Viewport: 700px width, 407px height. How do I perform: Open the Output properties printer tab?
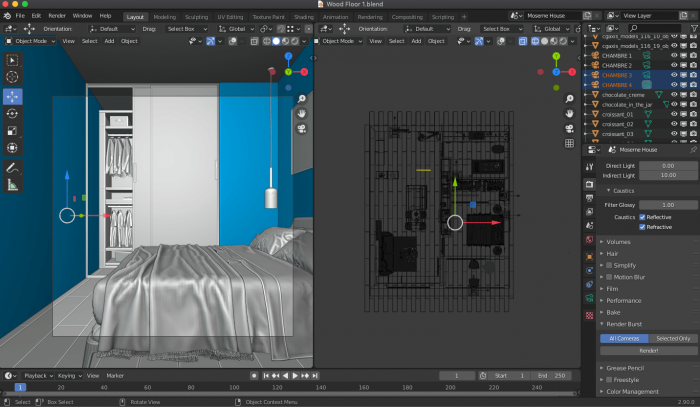(x=589, y=198)
